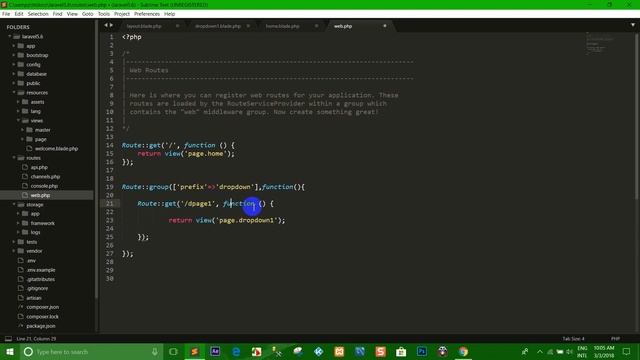Open the PHP syntax selector
This screenshot has width=640, height=360.
tap(616, 339)
